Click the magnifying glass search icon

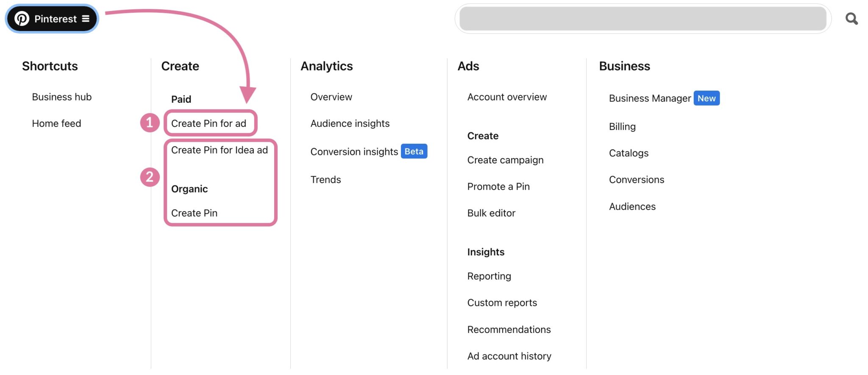tap(851, 19)
